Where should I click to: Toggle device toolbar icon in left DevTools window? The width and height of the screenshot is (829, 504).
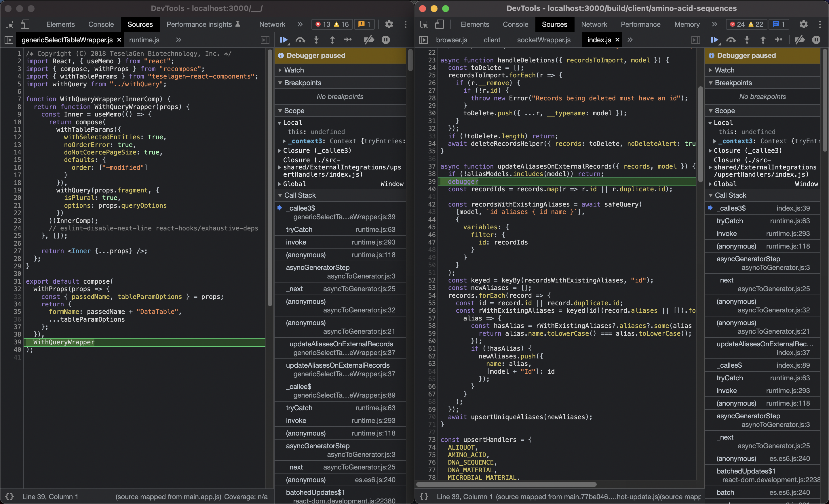tap(25, 24)
